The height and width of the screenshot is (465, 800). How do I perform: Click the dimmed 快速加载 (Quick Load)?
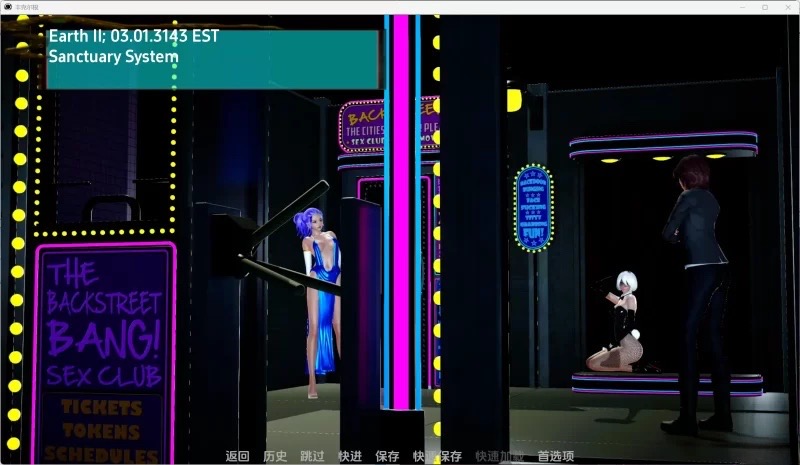click(x=499, y=456)
